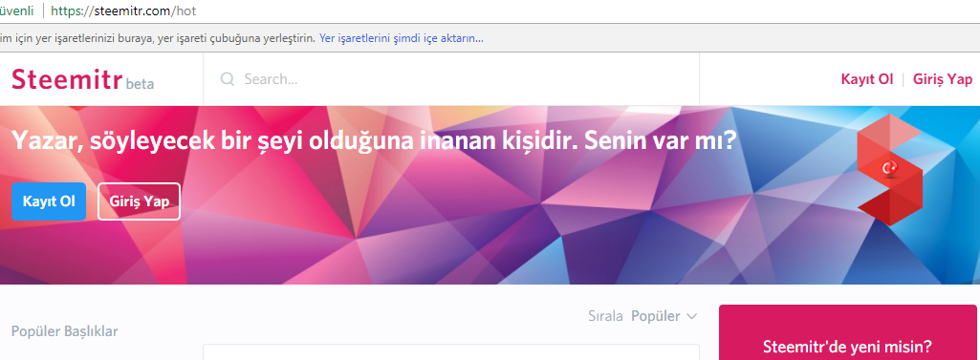Click the Steemitr beta logo
The image size is (980, 360).
(x=82, y=80)
